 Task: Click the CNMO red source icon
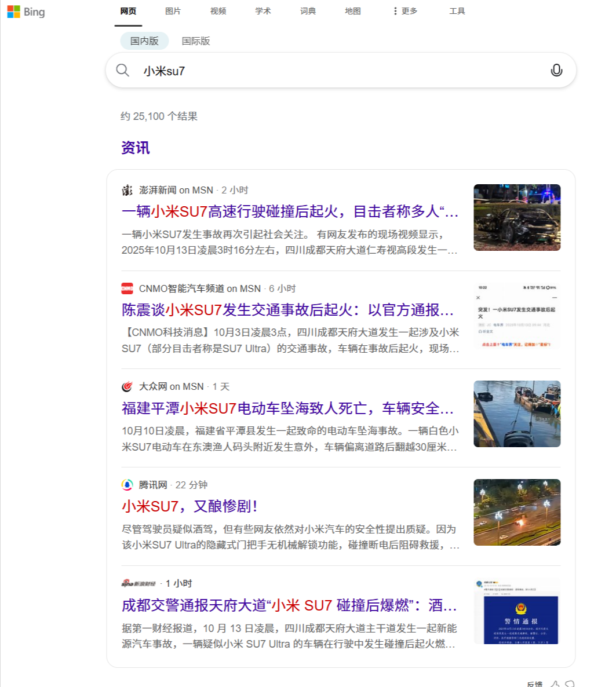(127, 288)
